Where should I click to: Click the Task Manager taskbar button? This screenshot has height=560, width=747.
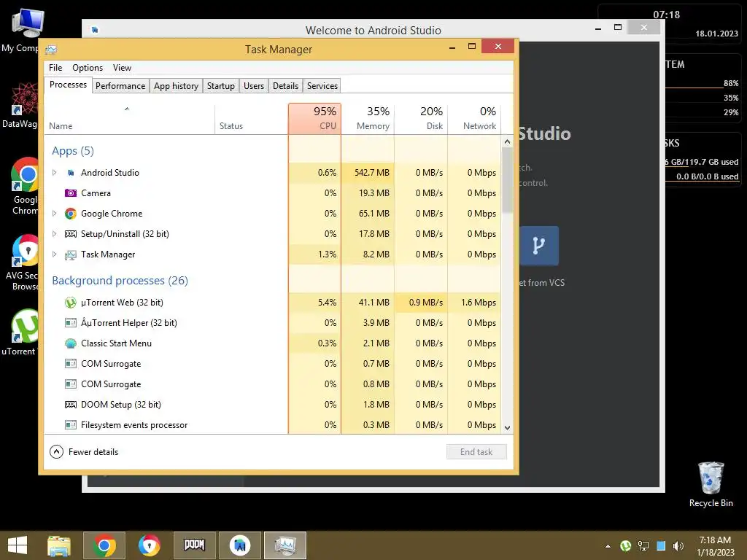[285, 545]
